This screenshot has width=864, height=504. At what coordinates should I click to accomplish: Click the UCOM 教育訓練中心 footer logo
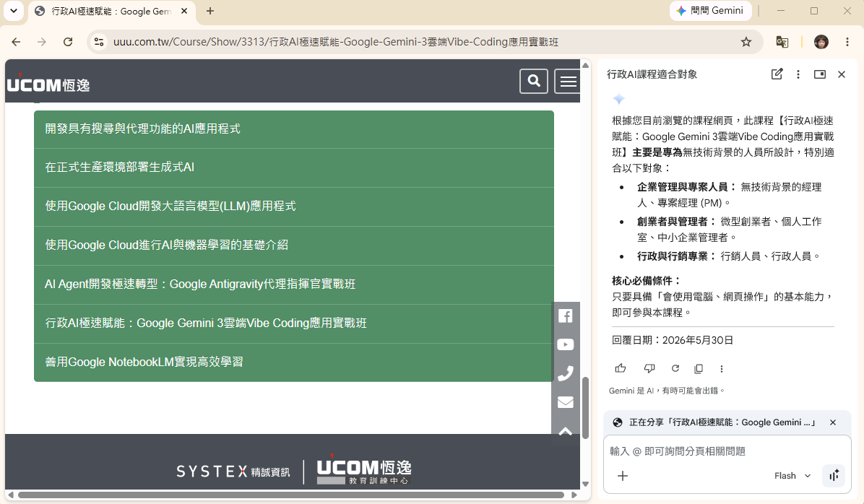point(364,472)
